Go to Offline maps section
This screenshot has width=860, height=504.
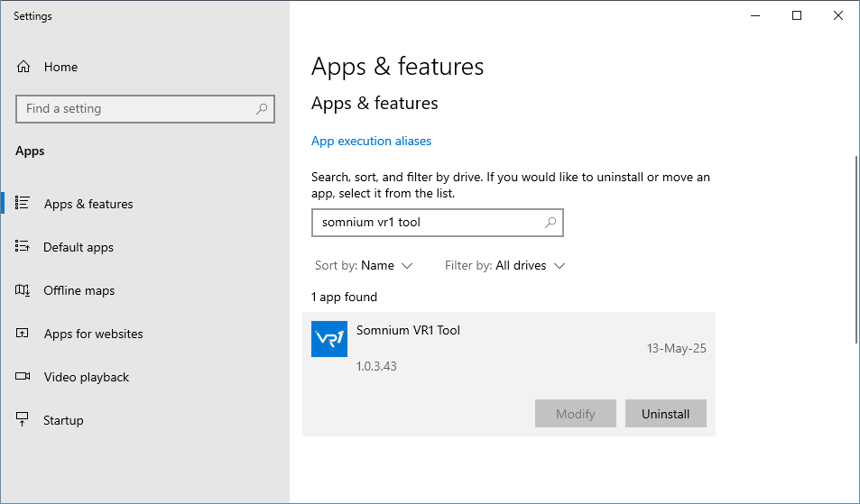coord(79,290)
